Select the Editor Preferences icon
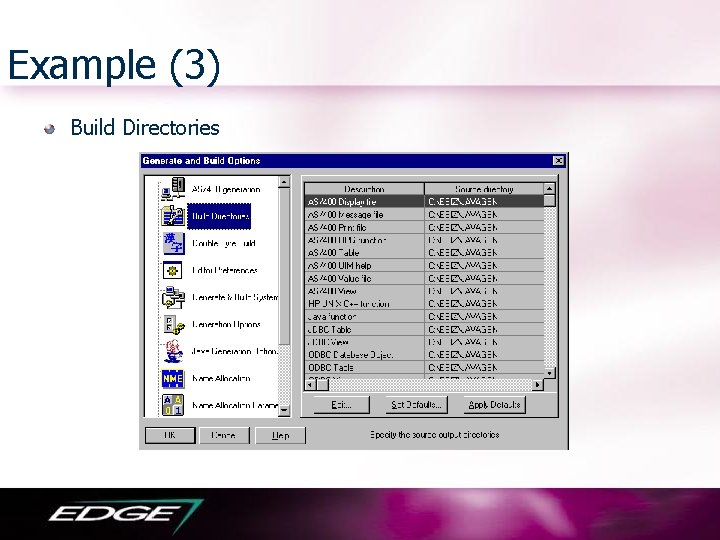The width and height of the screenshot is (720, 540). click(x=173, y=270)
